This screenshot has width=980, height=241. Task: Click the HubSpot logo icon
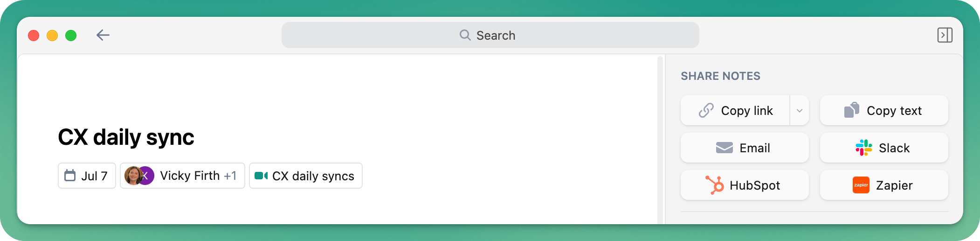715,185
